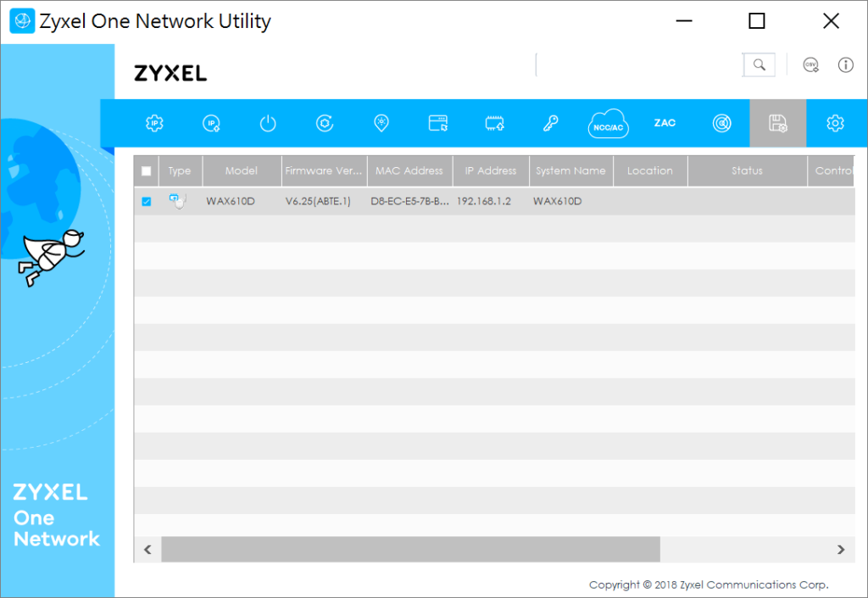The image size is (868, 598).
Task: Open the ZAC tool
Action: click(665, 123)
